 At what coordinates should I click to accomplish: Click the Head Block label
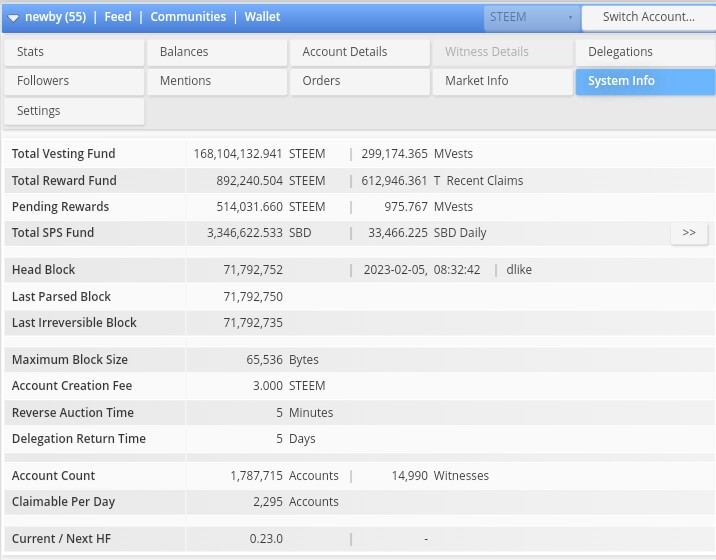point(43,270)
